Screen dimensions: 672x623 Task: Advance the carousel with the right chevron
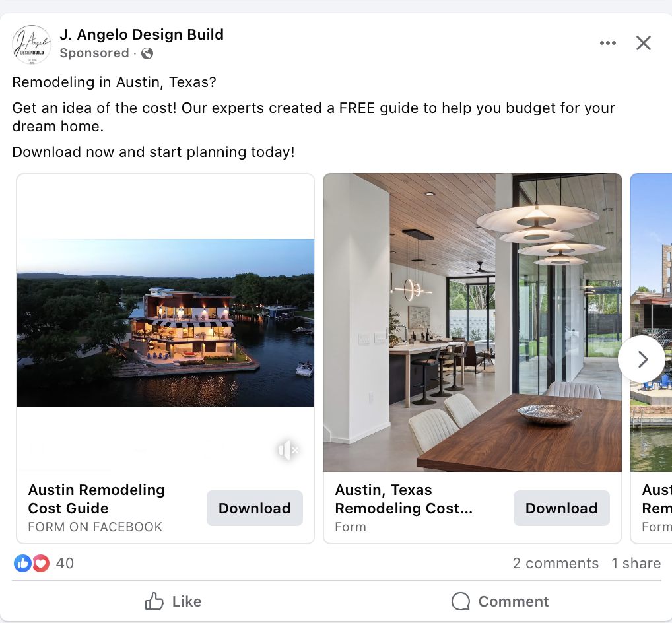[x=642, y=359]
